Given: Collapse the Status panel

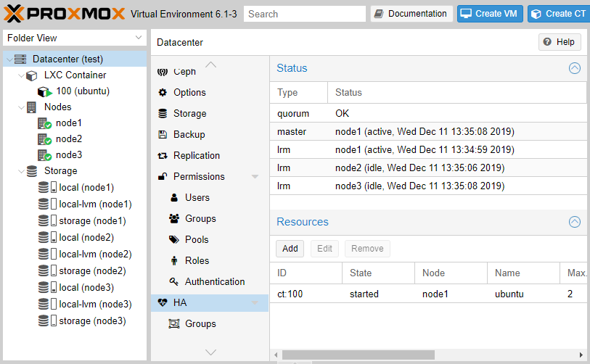Looking at the screenshot, I should click(x=574, y=69).
